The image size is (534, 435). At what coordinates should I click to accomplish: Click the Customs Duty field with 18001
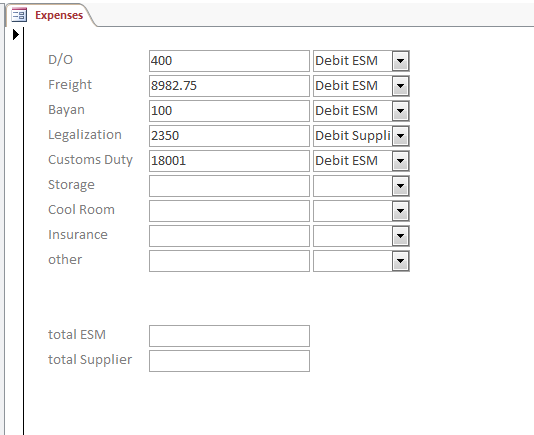pos(229,161)
